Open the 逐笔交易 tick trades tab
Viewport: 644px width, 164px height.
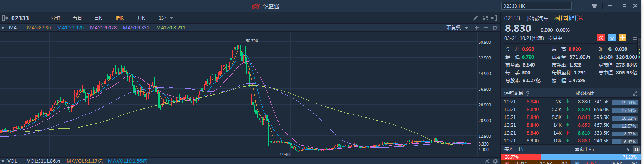pyautogui.click(x=514, y=93)
